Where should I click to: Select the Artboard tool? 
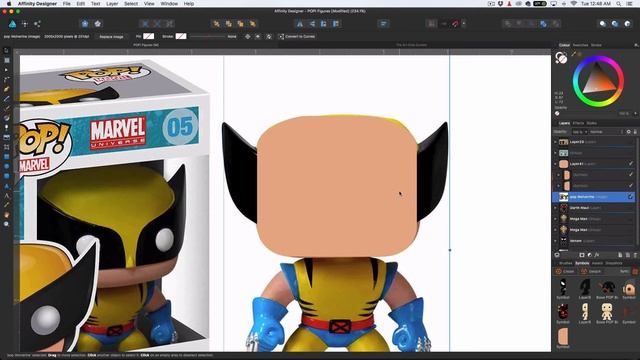pos(7,60)
